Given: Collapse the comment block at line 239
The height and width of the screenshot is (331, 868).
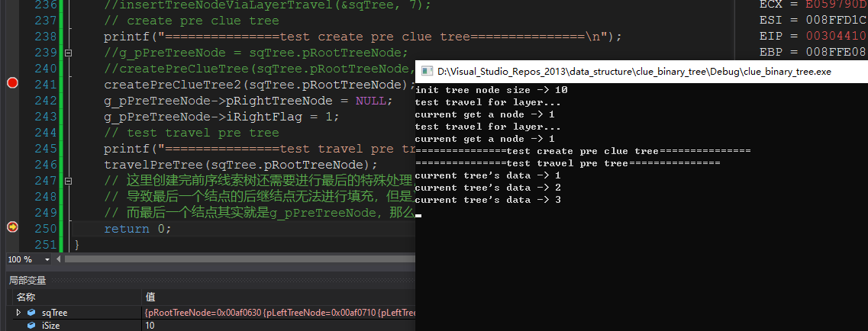Looking at the screenshot, I should [x=68, y=53].
